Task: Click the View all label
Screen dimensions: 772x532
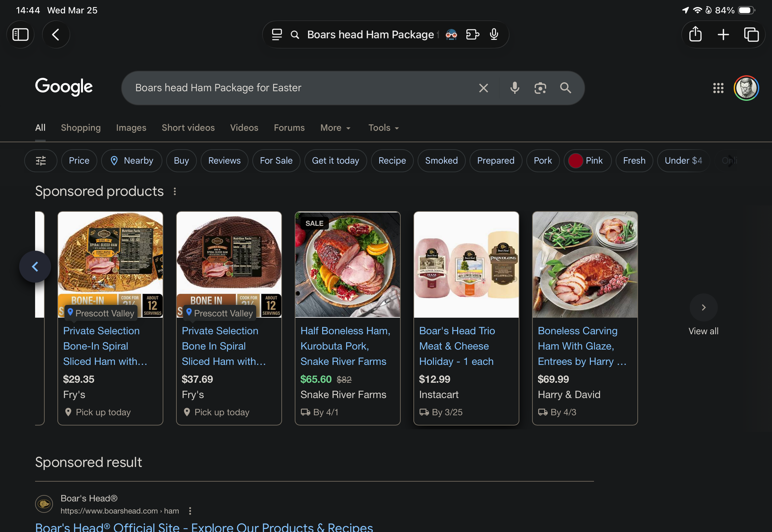Action: pos(703,331)
